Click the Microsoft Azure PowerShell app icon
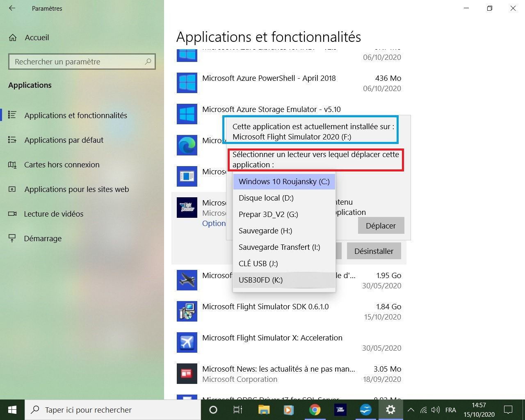The height and width of the screenshot is (420, 525). pyautogui.click(x=187, y=82)
